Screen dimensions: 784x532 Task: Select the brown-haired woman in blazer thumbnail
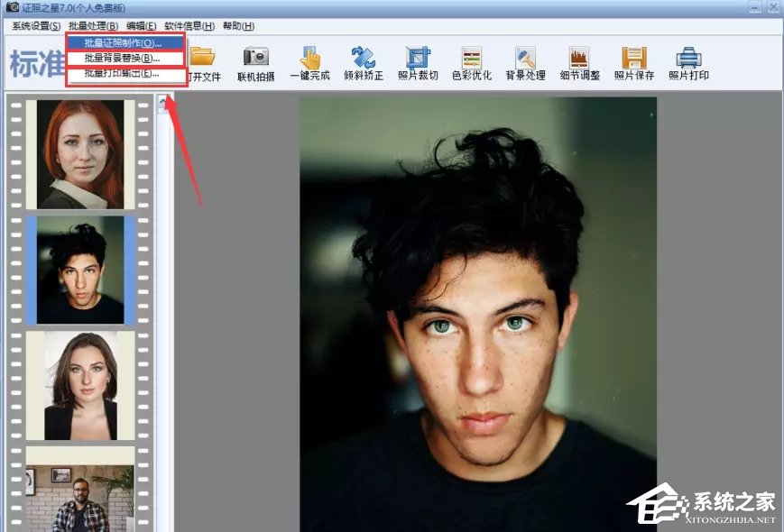coord(80,386)
